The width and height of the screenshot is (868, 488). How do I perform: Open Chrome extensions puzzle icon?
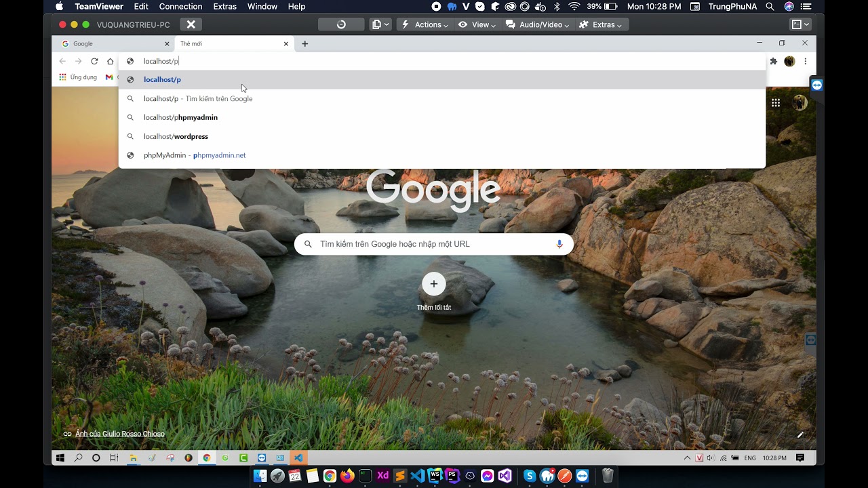774,61
